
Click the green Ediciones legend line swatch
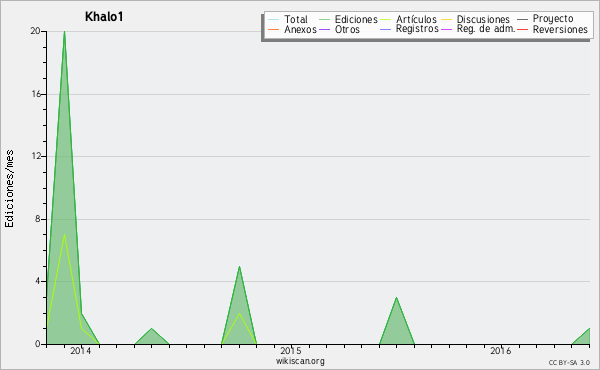324,19
